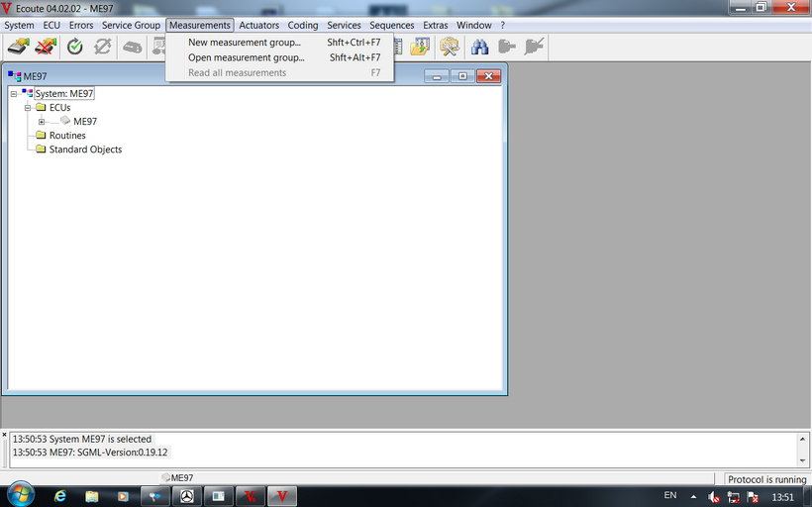
Task: Minimize the ME97 child window
Action: click(437, 76)
